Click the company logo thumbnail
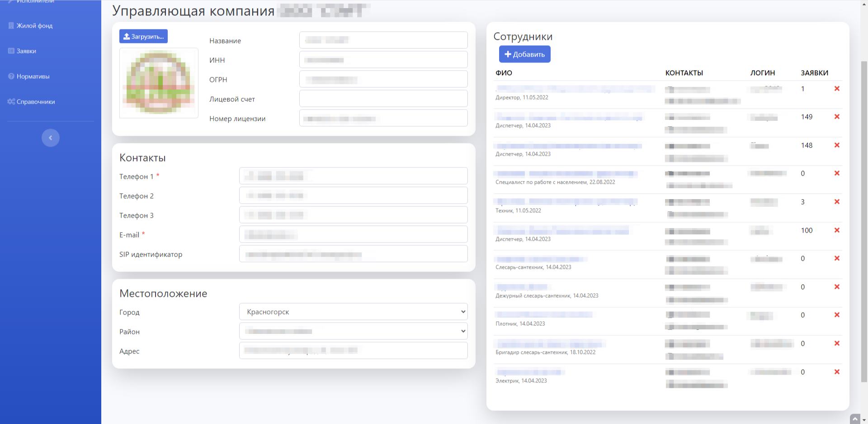This screenshot has width=868, height=424. tap(159, 83)
